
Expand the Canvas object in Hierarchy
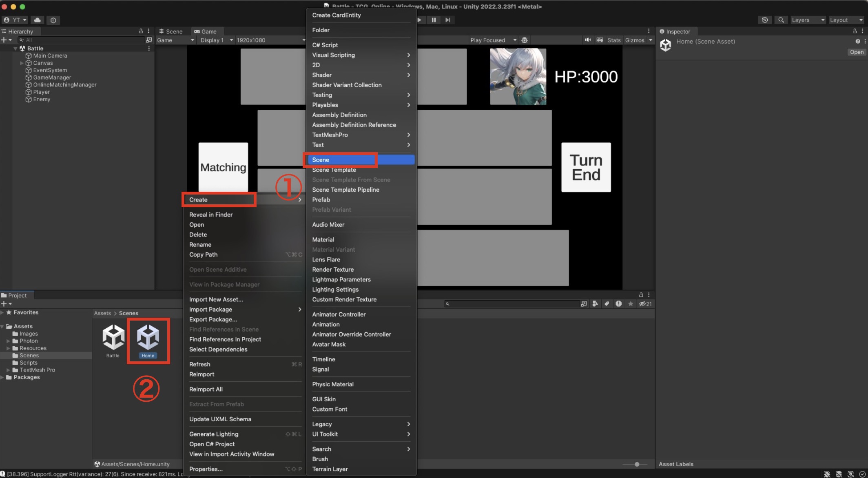pyautogui.click(x=22, y=63)
